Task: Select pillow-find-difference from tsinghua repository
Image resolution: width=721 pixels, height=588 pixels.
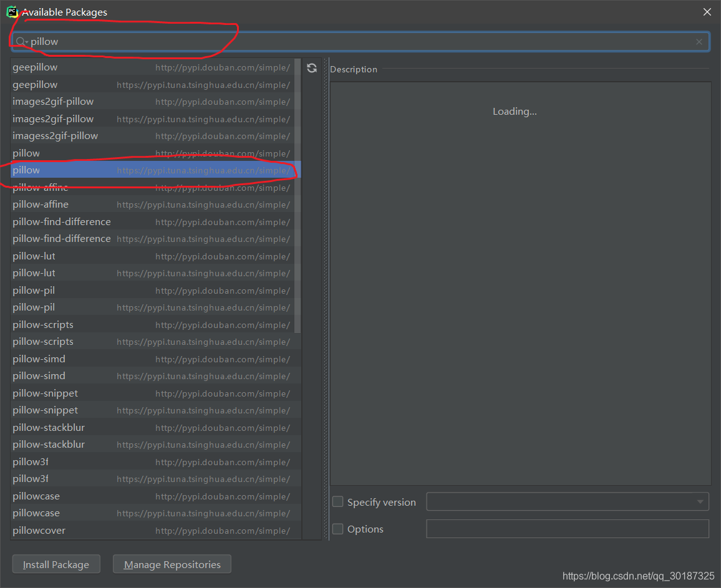Action: (x=153, y=239)
